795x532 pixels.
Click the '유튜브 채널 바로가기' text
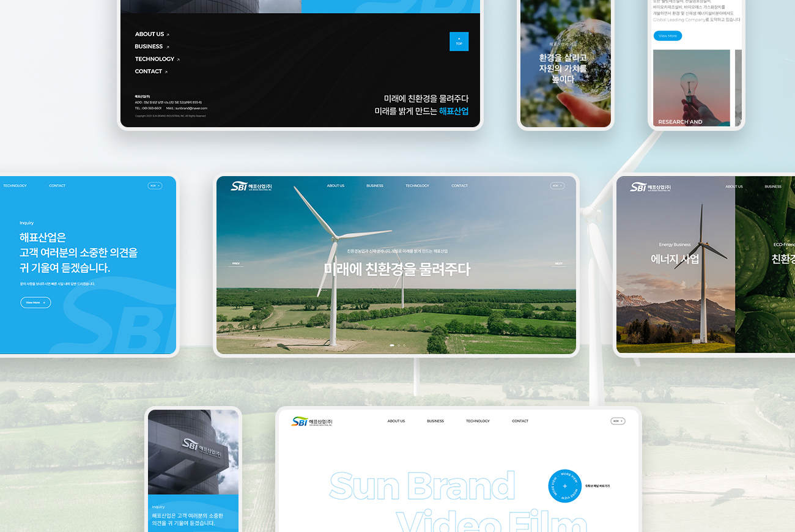click(x=597, y=486)
